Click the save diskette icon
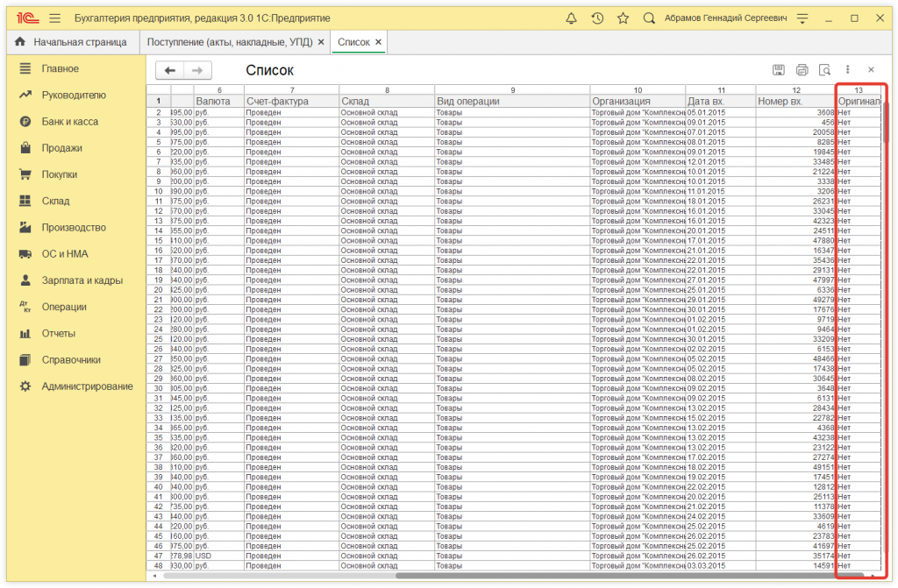The image size is (898, 588). pos(778,70)
